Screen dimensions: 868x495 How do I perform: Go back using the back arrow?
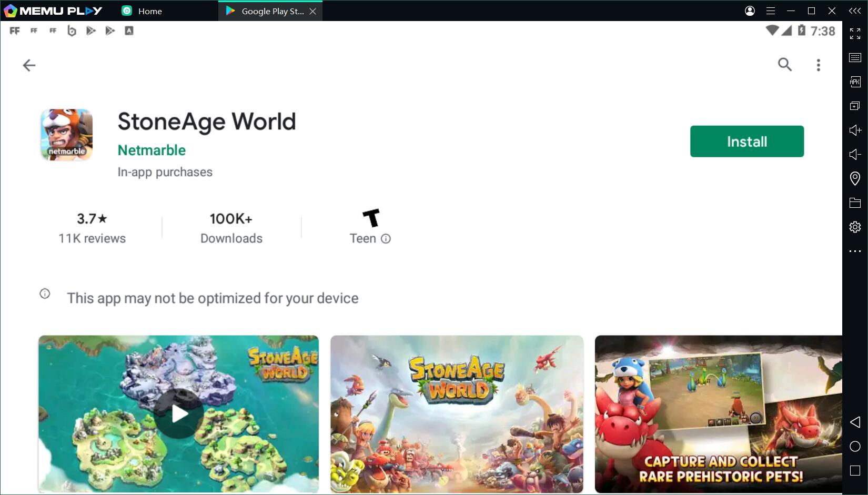click(x=29, y=65)
